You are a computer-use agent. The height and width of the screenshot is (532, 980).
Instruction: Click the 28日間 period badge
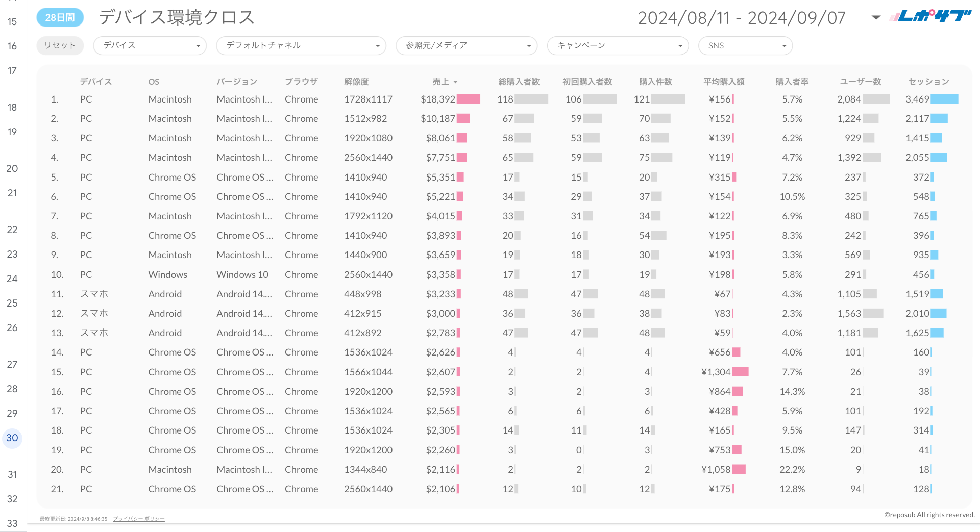tap(60, 17)
